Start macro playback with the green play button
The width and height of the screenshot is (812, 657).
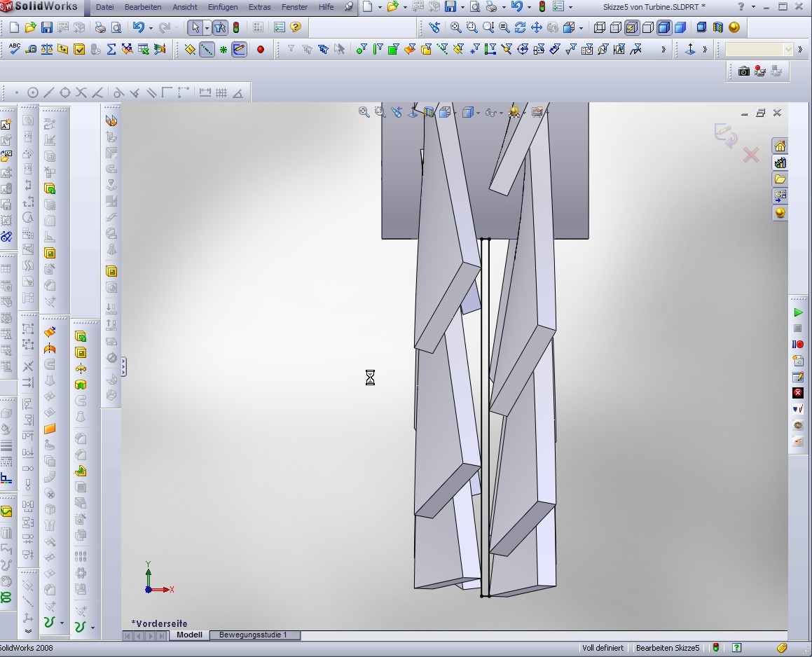pyautogui.click(x=798, y=312)
